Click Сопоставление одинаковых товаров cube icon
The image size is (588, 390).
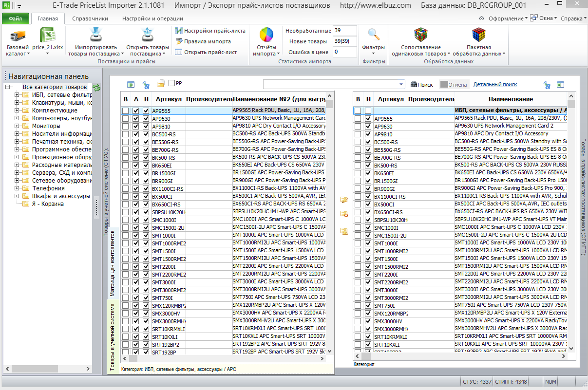click(x=421, y=35)
